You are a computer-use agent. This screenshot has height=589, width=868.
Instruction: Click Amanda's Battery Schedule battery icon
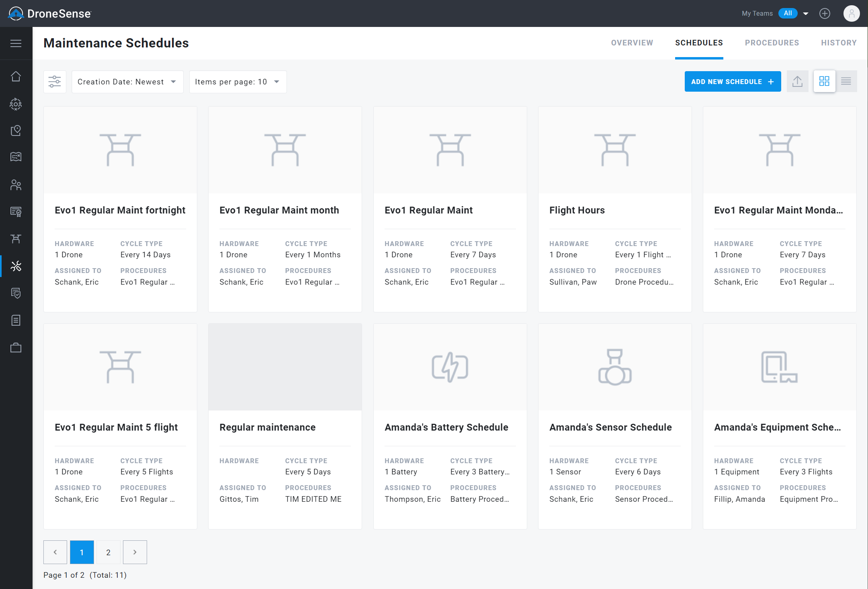click(x=450, y=367)
